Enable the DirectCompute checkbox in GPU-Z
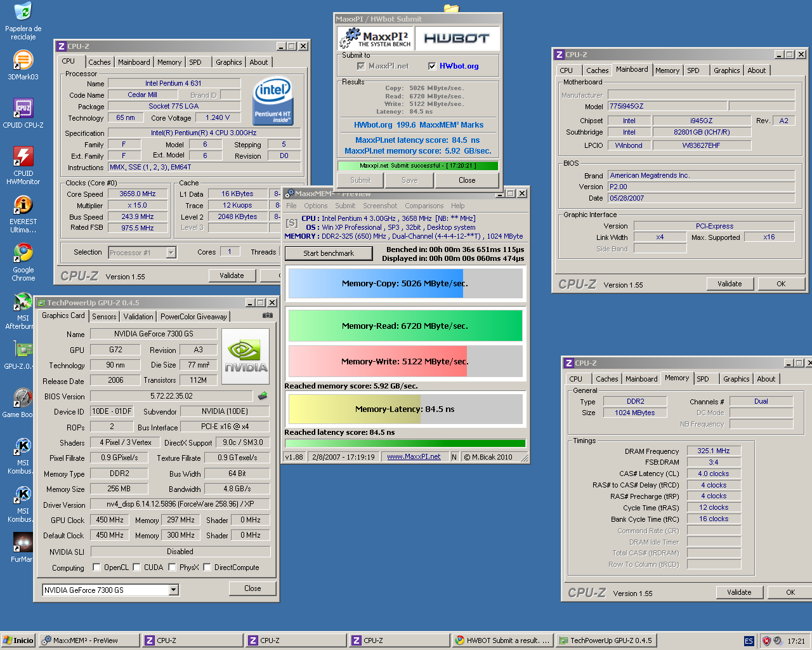Viewport: 812px width, 650px height. tap(207, 567)
